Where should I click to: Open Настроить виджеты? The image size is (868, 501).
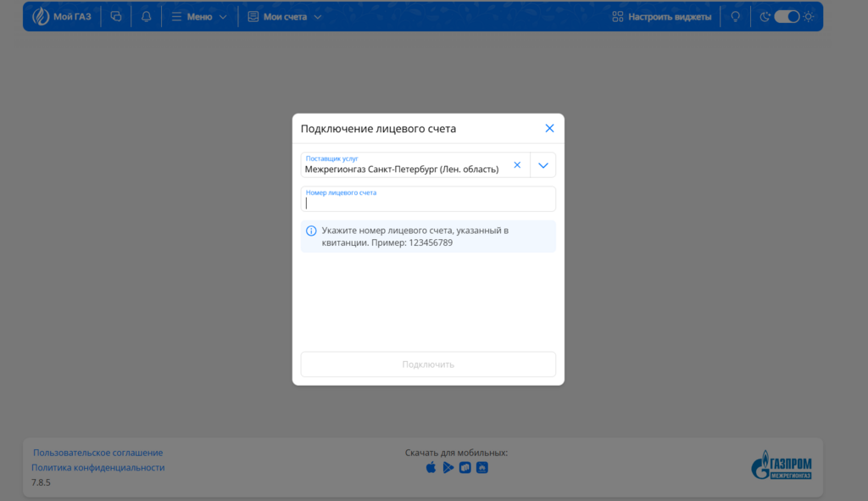pyautogui.click(x=662, y=16)
